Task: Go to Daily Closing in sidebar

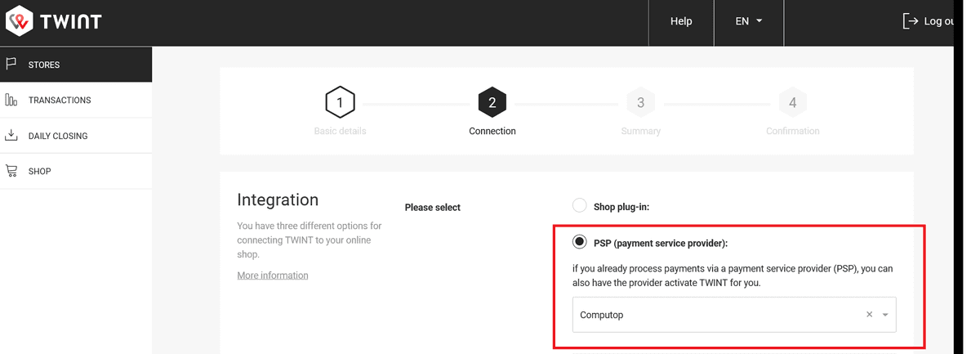Action: pyautogui.click(x=58, y=136)
